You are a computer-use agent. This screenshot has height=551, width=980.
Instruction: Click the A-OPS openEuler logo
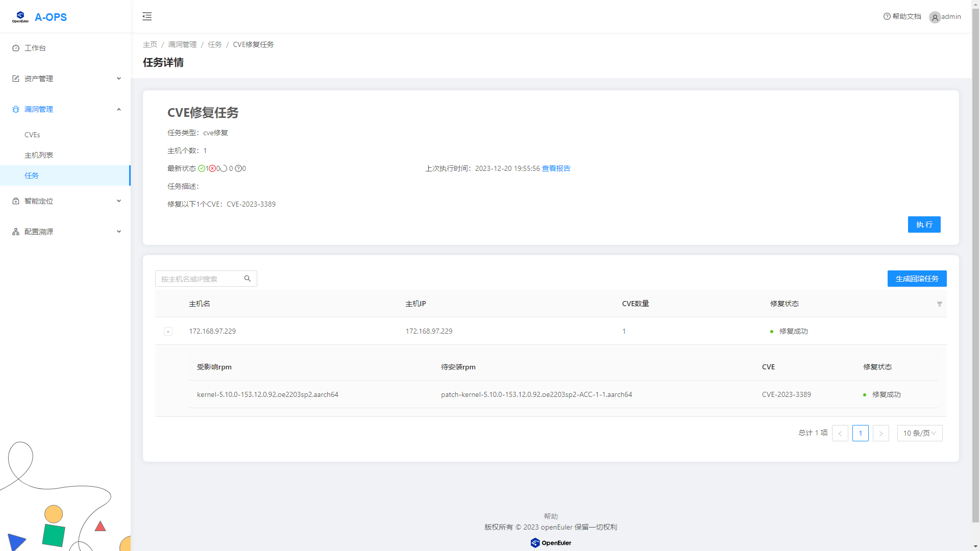click(20, 17)
